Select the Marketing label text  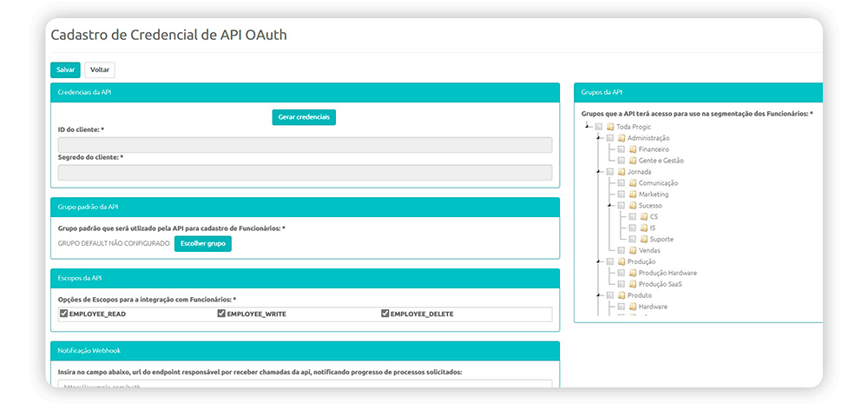654,195
